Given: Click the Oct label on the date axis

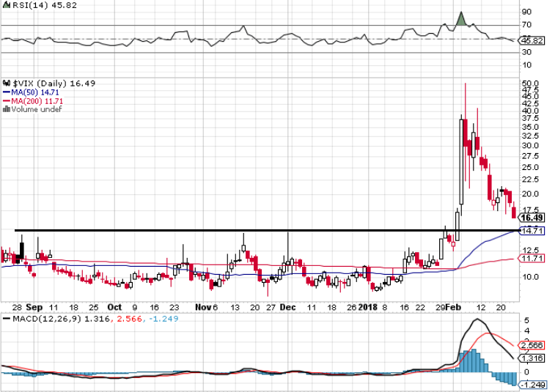Looking at the screenshot, I should 114,307.
